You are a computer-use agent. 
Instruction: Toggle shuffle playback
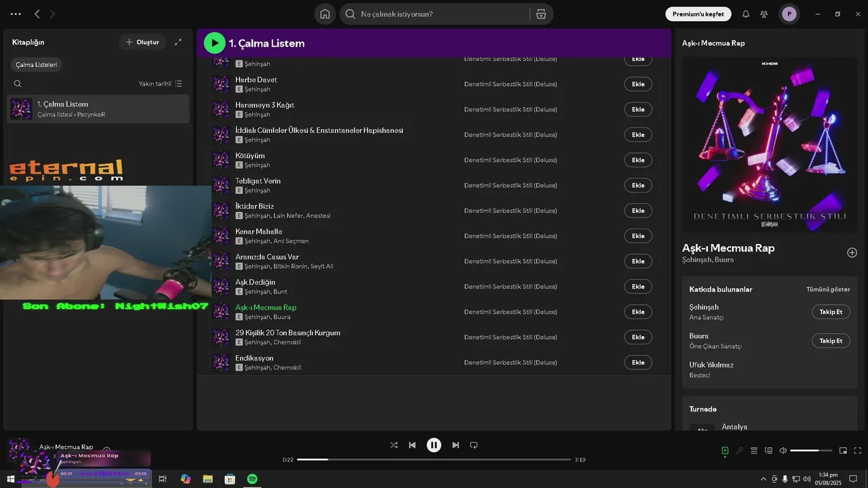(394, 445)
